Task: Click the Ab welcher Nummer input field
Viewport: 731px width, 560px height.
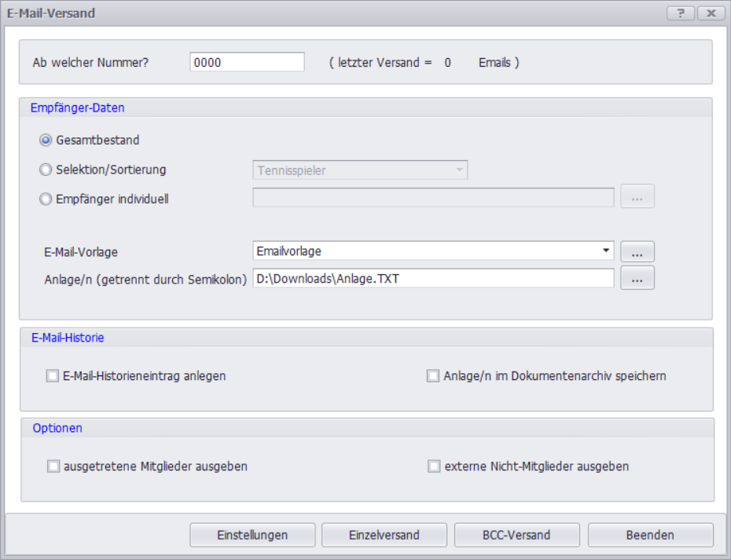Action: pyautogui.click(x=247, y=63)
